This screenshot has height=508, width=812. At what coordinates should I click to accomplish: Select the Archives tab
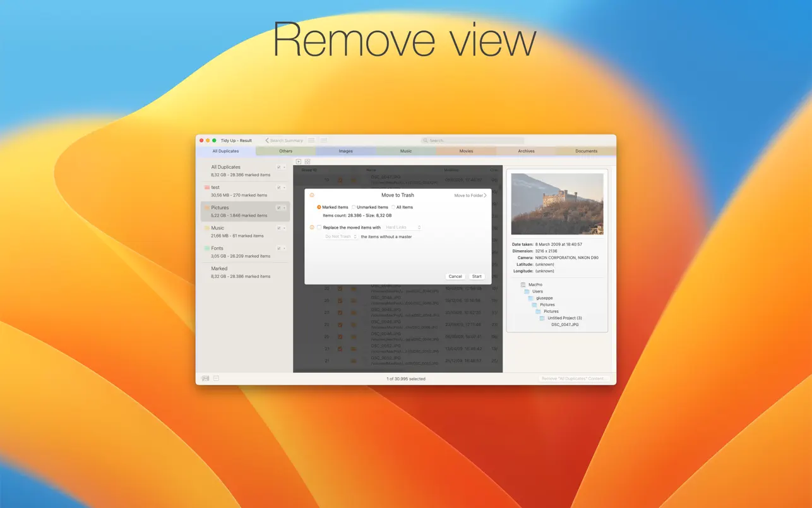(x=526, y=151)
